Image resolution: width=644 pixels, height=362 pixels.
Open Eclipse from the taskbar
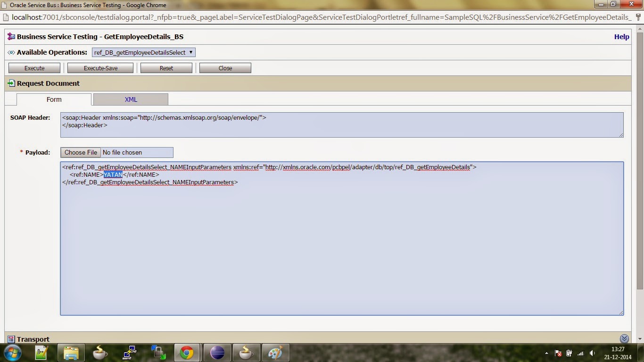coord(217,352)
